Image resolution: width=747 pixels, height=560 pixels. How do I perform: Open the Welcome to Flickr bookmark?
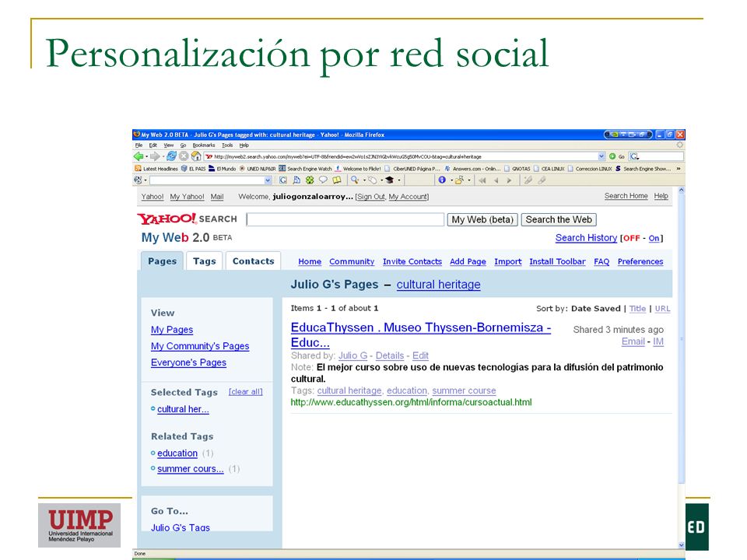[x=358, y=169]
